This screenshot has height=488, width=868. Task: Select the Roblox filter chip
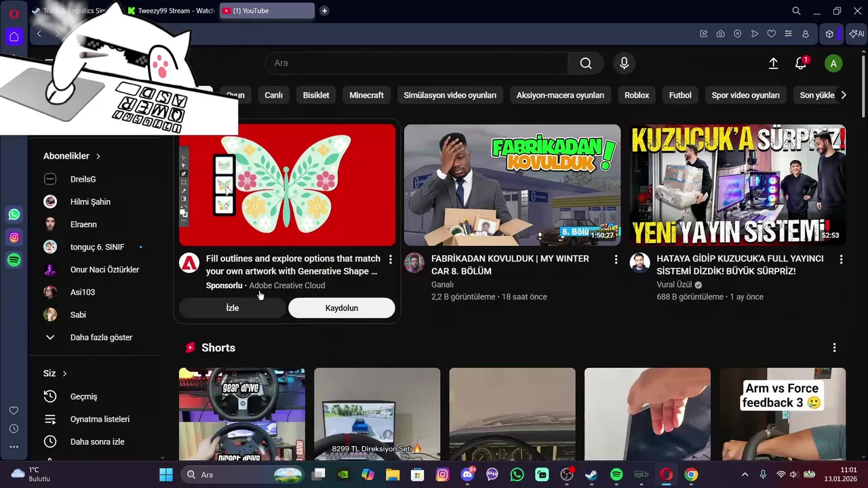pyautogui.click(x=637, y=96)
